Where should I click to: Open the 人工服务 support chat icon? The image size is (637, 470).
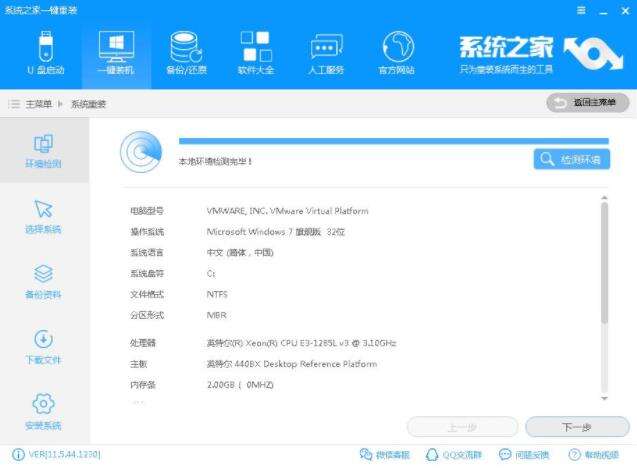326,52
